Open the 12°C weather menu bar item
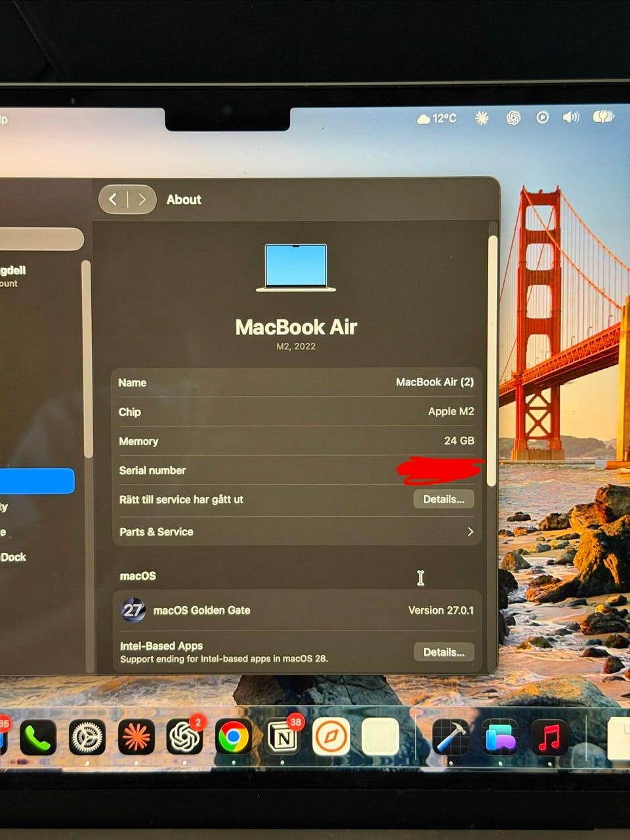The image size is (630, 840). (436, 118)
